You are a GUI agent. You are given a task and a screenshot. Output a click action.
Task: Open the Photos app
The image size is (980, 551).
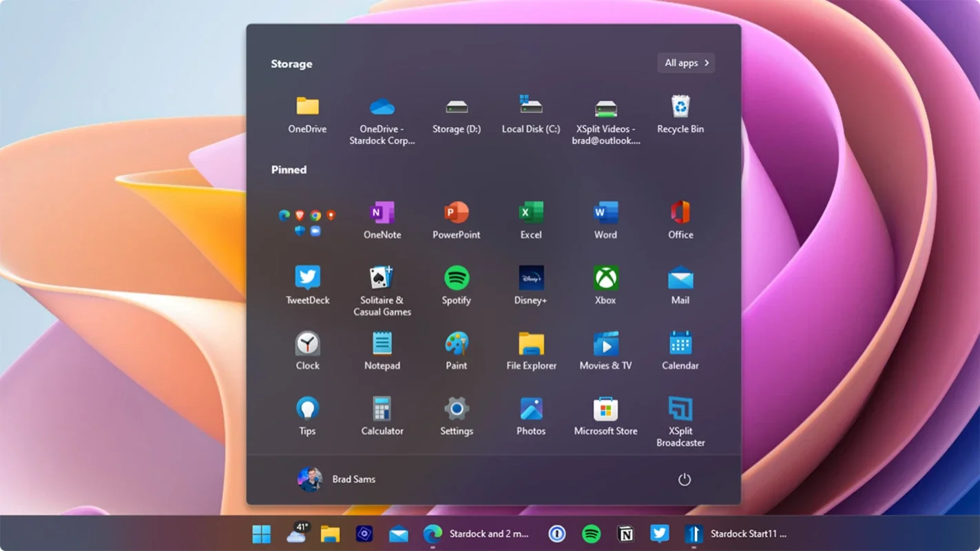click(531, 417)
